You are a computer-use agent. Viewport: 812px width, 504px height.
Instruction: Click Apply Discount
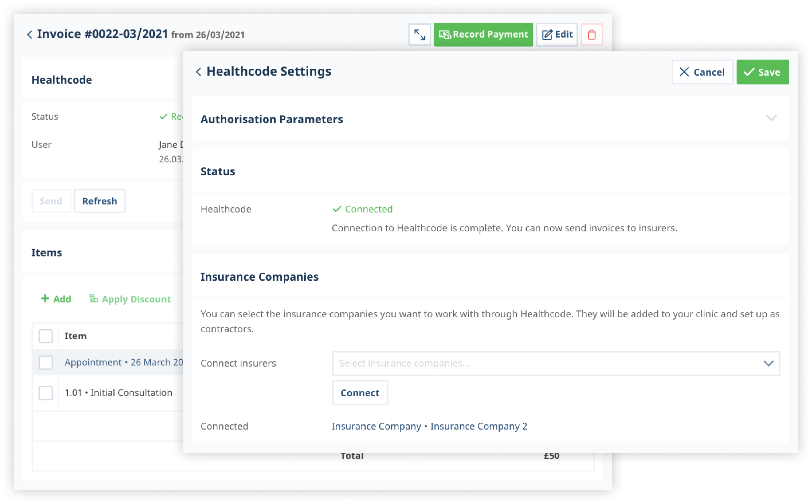click(x=130, y=299)
